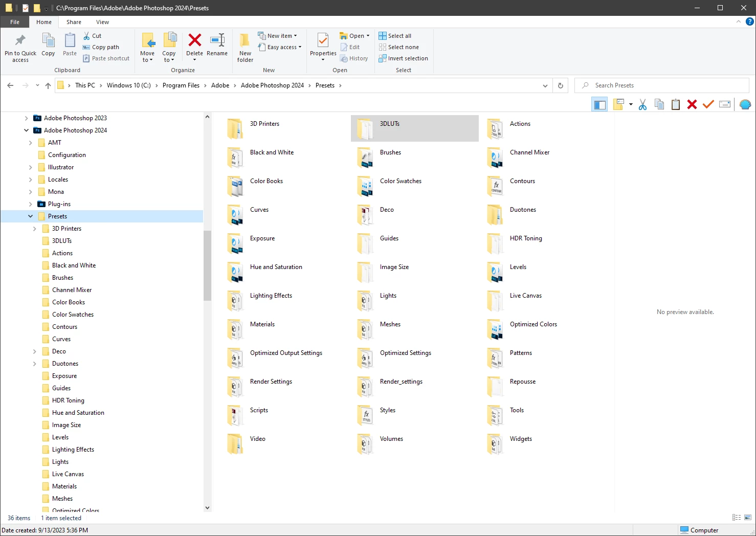
Task: Click Copy path
Action: point(101,47)
